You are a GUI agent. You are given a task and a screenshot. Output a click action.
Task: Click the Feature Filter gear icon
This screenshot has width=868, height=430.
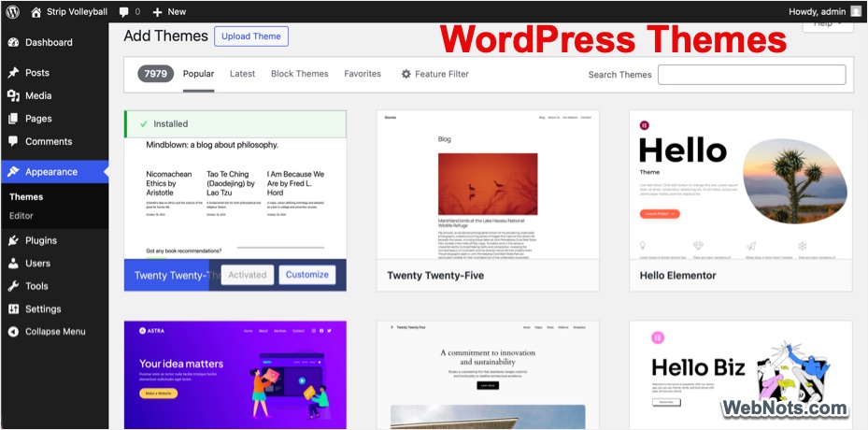(x=406, y=74)
